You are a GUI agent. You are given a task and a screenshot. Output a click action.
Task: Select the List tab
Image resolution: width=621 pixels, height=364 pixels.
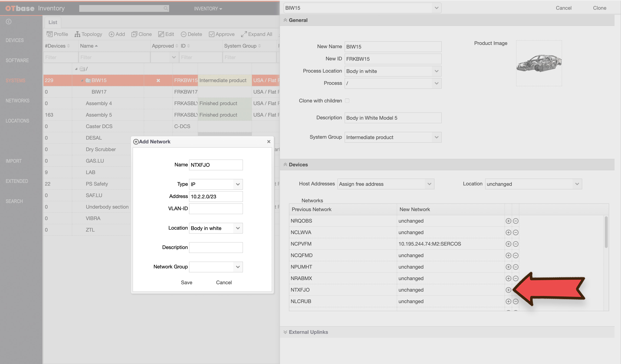click(53, 22)
